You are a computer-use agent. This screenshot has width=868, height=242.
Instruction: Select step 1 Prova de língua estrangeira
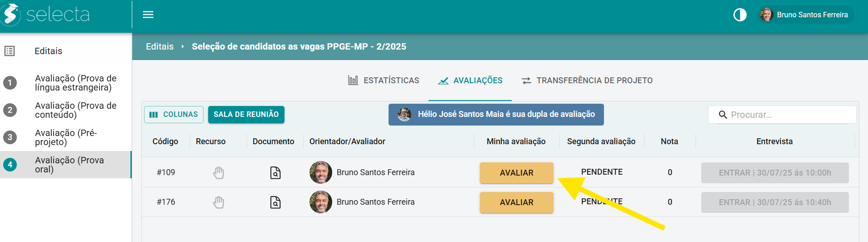click(x=66, y=83)
